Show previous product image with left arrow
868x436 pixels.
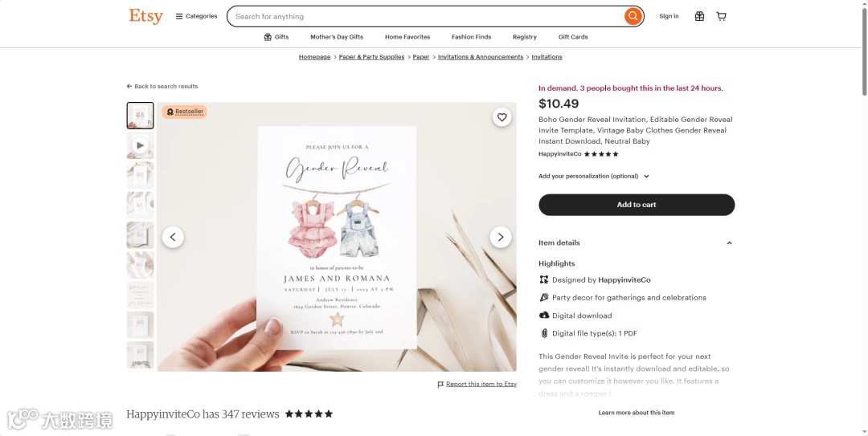coord(173,237)
